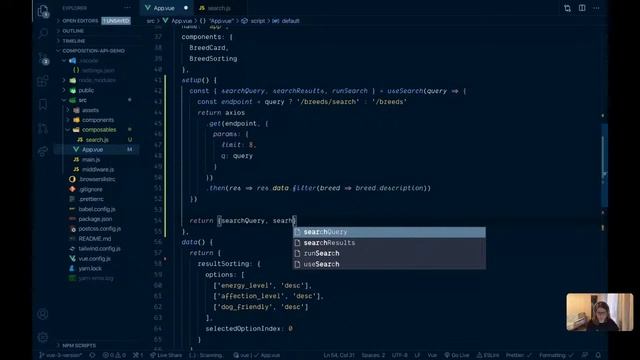Select useSearch autocomplete suggestion
The width and height of the screenshot is (640, 360).
point(389,264)
